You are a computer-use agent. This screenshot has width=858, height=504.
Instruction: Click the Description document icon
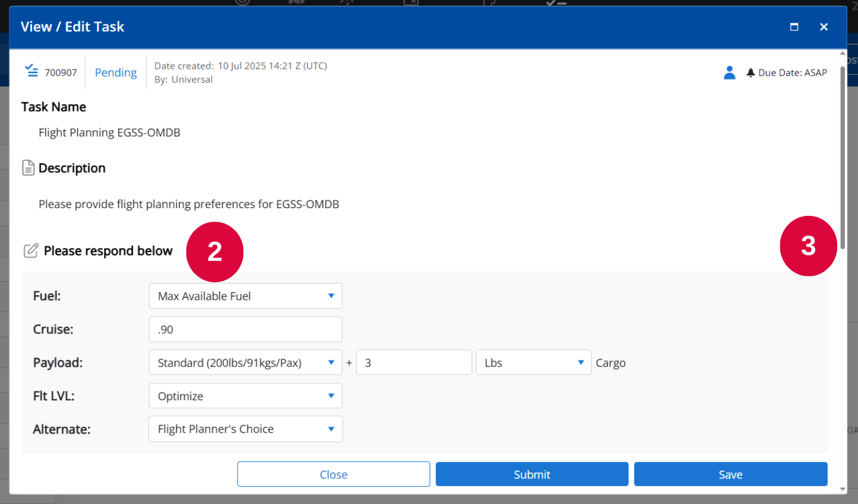click(28, 168)
